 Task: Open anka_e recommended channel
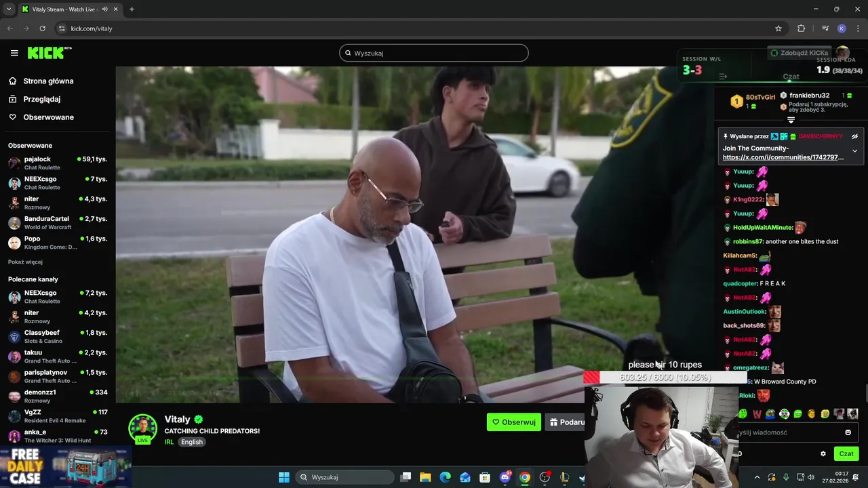coord(58,436)
